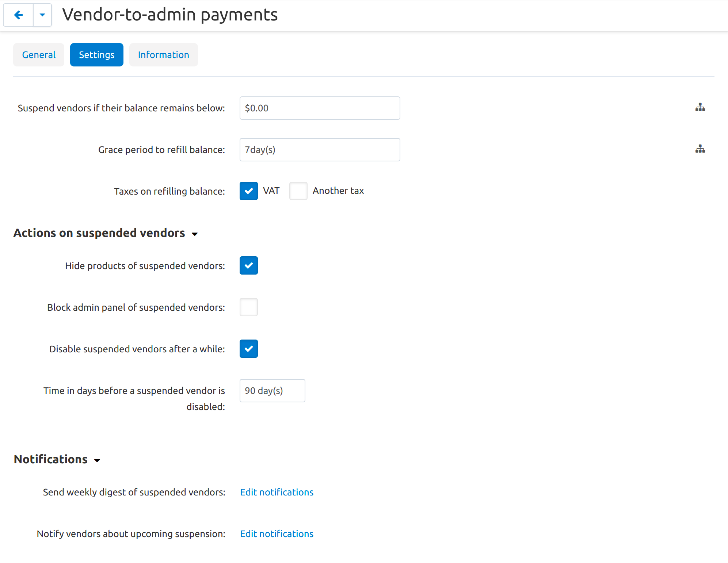
Task: Click the grace period input field
Action: click(x=320, y=150)
